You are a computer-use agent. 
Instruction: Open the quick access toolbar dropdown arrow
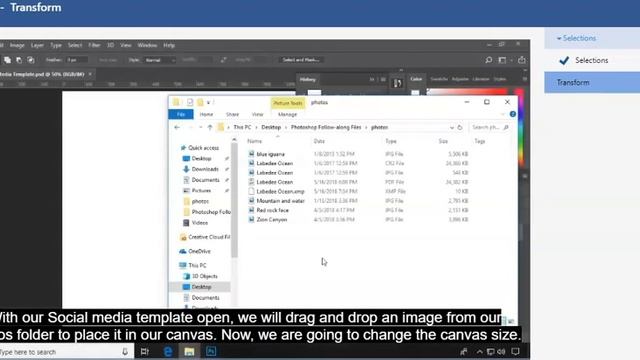tap(209, 102)
